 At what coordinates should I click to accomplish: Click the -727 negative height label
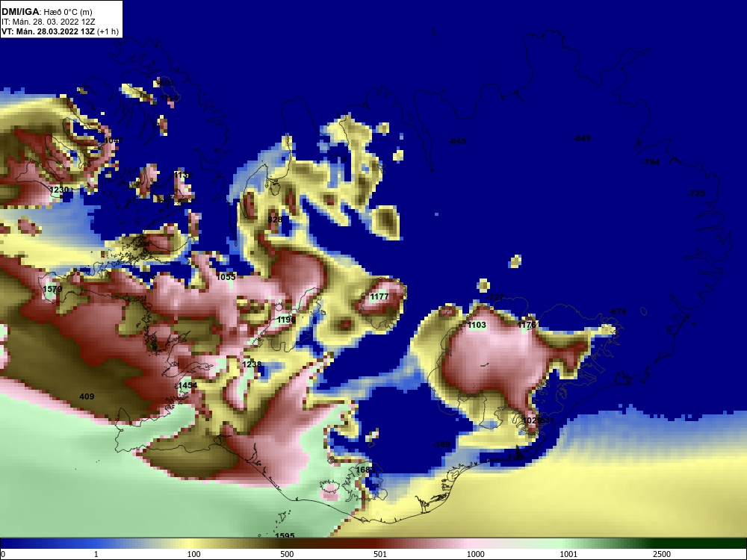coord(495,297)
